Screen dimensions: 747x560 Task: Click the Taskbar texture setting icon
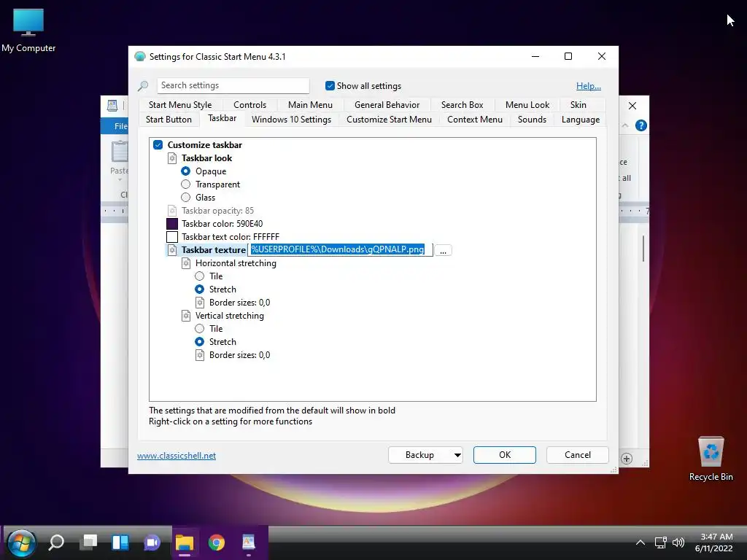click(172, 250)
